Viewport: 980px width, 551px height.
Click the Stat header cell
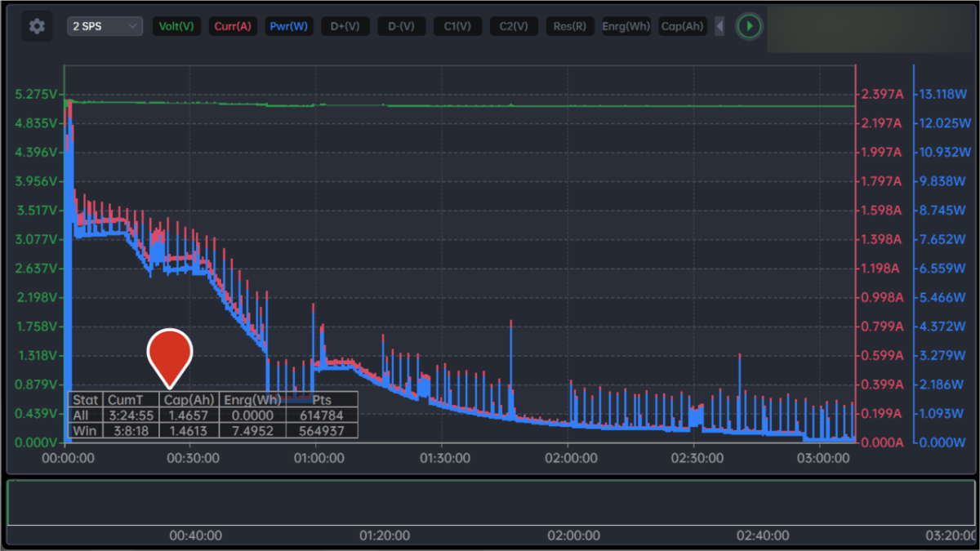click(86, 399)
